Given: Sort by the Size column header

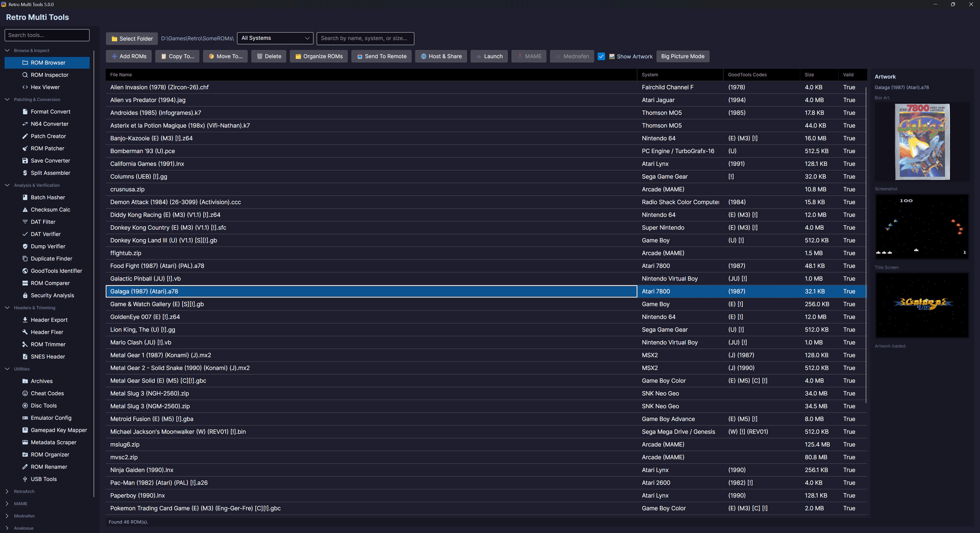Looking at the screenshot, I should click(x=809, y=75).
